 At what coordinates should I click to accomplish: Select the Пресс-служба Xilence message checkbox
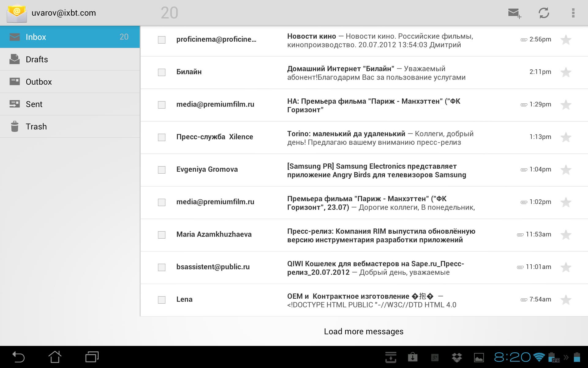162,137
